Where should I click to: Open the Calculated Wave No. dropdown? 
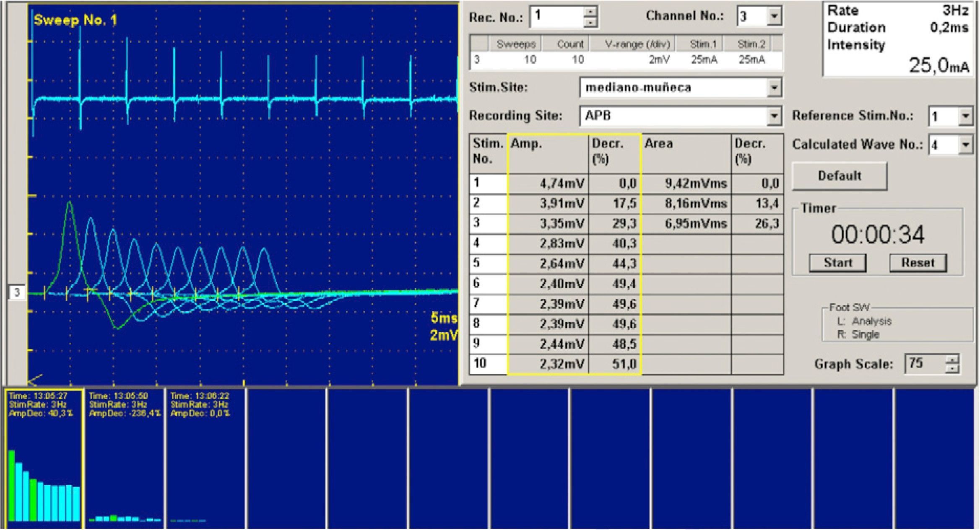coord(966,144)
